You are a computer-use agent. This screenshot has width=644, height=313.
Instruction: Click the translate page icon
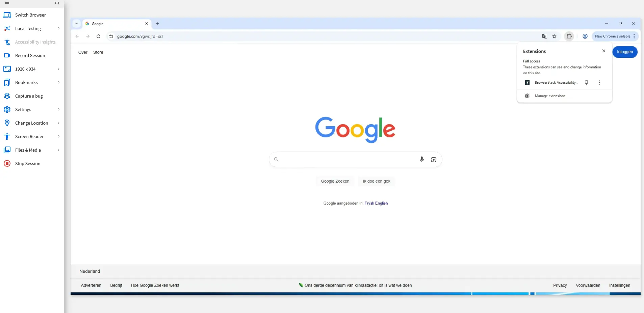(x=544, y=36)
